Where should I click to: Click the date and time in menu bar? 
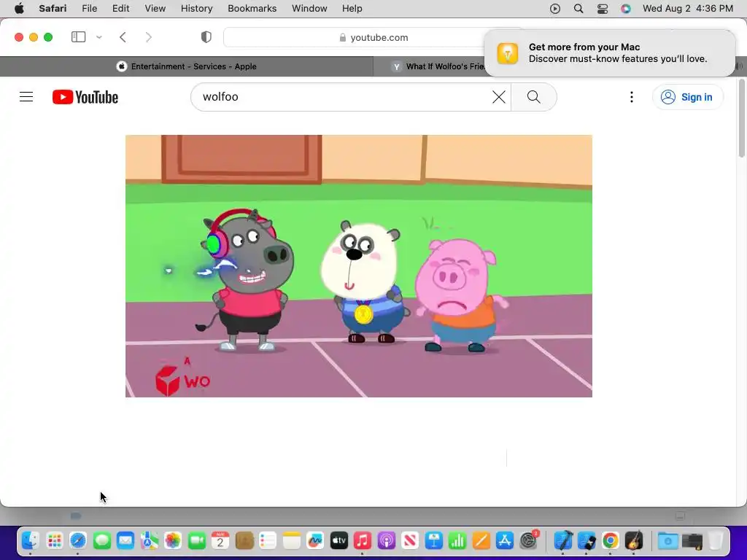687,9
